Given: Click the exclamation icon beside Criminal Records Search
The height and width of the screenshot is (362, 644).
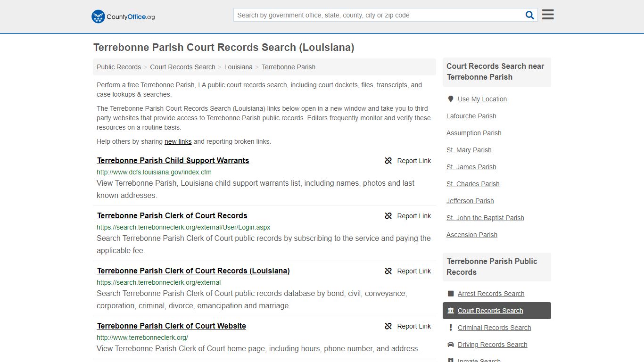Looking at the screenshot, I should [451, 328].
